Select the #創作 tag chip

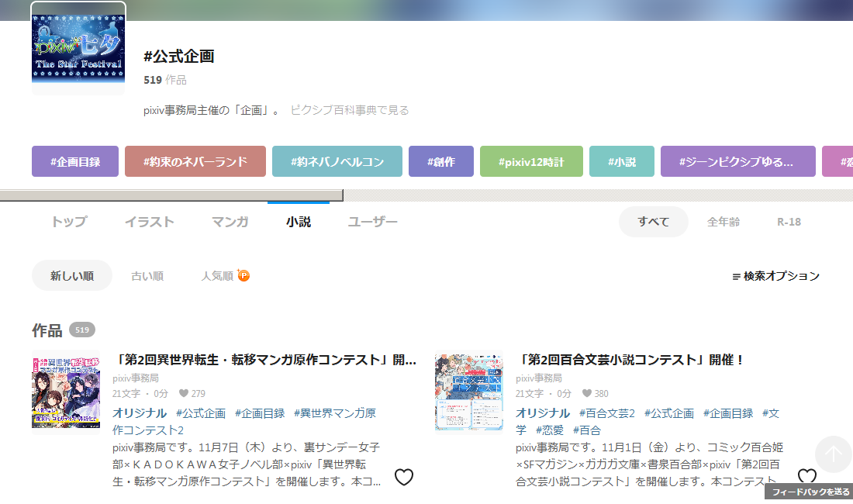(x=441, y=161)
